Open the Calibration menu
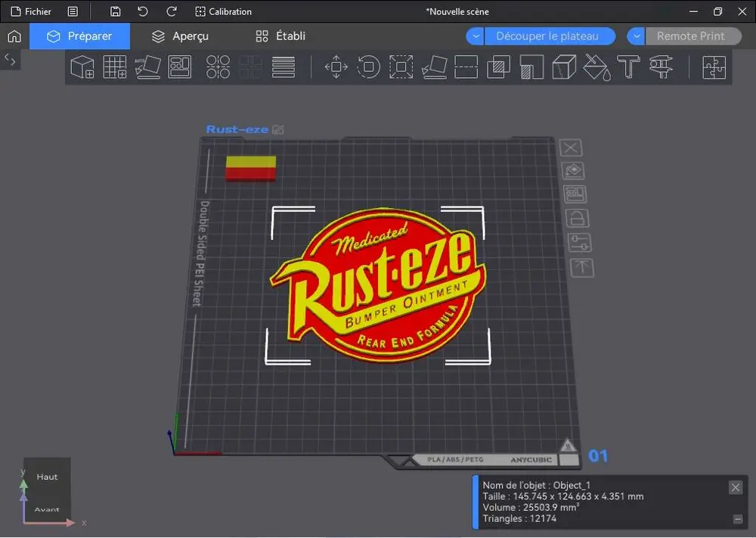Screen dimensions: 756x538 223,11
